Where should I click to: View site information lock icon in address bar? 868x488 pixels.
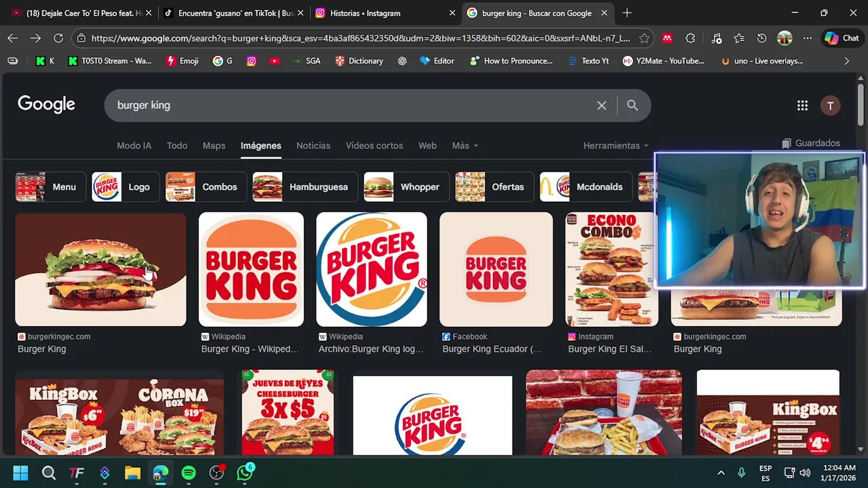(81, 39)
